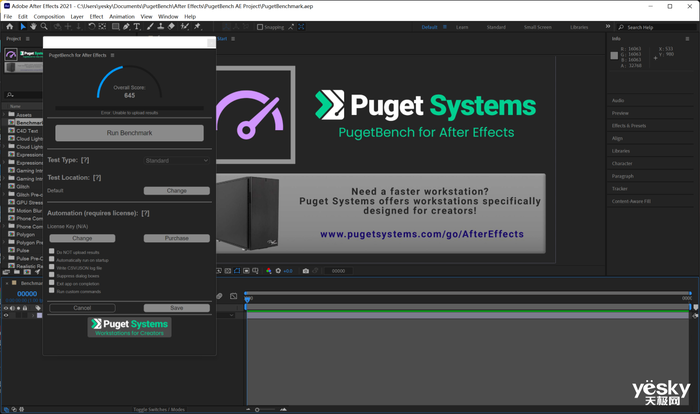
Task: Click the Search Help input field
Action: 652,28
